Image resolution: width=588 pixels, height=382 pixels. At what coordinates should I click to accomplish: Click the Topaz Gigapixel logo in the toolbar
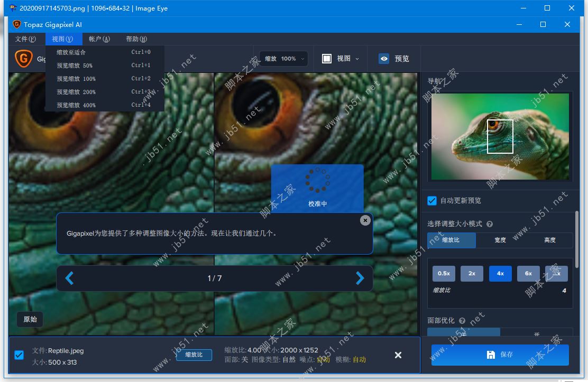click(x=23, y=59)
